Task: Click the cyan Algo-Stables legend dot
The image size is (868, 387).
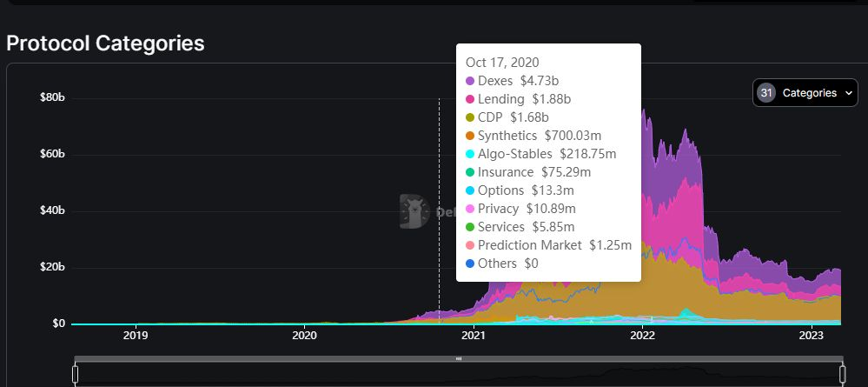Action: pyautogui.click(x=470, y=154)
